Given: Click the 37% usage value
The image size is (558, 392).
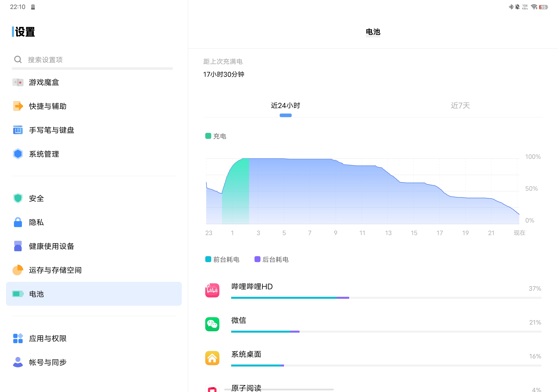Looking at the screenshot, I should (x=535, y=289).
